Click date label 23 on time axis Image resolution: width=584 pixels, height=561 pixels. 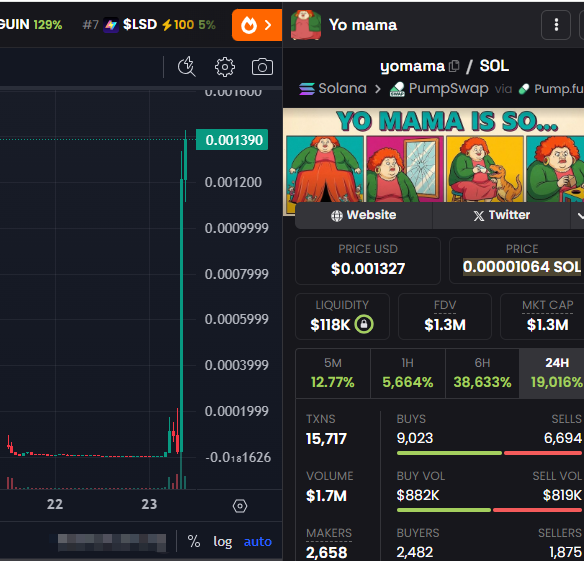tap(149, 504)
